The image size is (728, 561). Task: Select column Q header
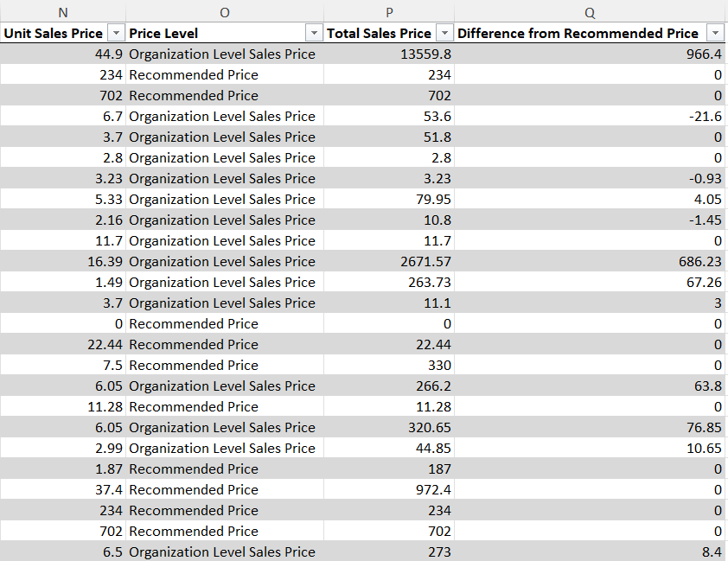pos(590,12)
